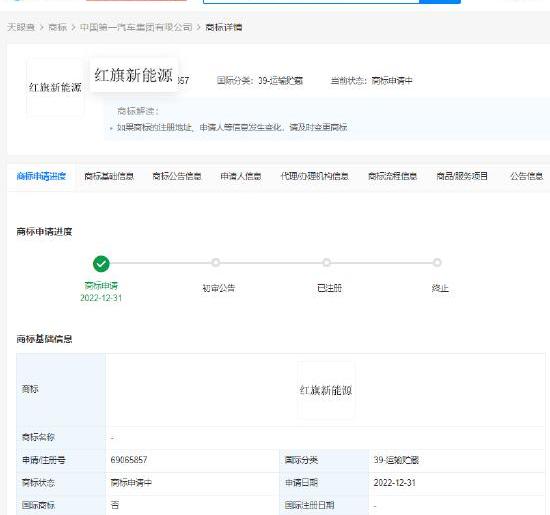The image size is (550, 515).
Task: Click the 初审公告 progress step circle
Action: click(216, 262)
